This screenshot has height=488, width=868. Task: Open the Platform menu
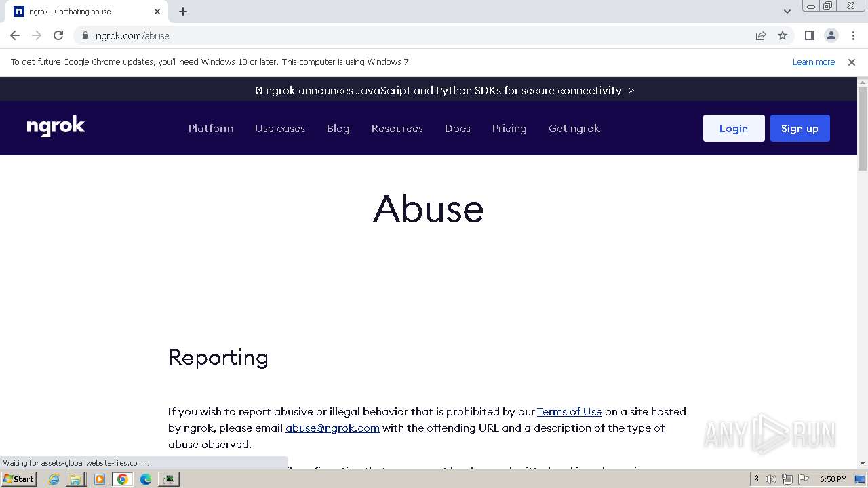pyautogui.click(x=211, y=128)
